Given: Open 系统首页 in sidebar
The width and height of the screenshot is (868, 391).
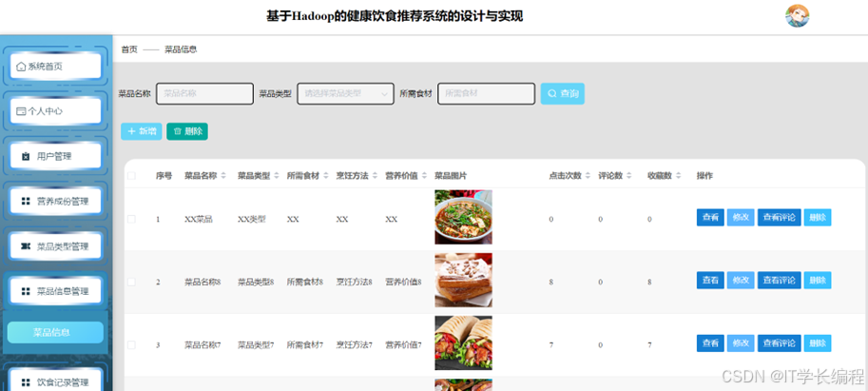Looking at the screenshot, I should pos(55,67).
